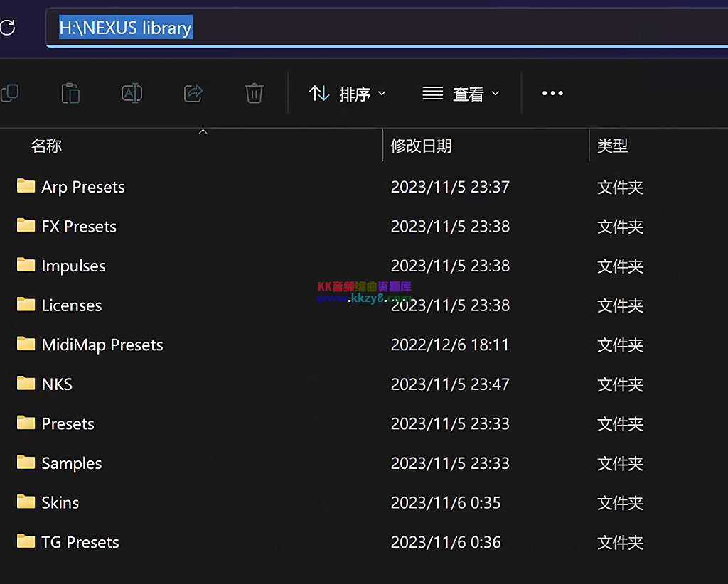Open the NKS folder
This screenshot has height=584, width=728.
[57, 384]
